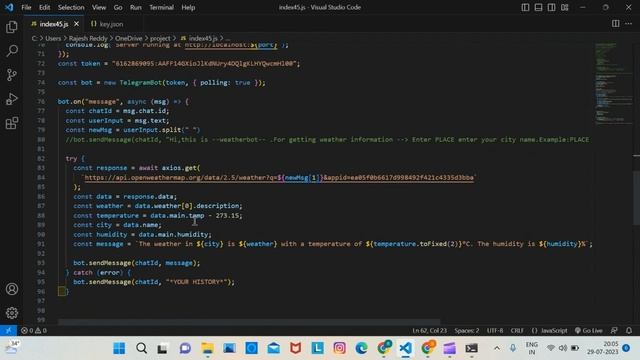Open Customize Layout icon in title bar
The width and height of the screenshot is (640, 360).
coord(564,7)
